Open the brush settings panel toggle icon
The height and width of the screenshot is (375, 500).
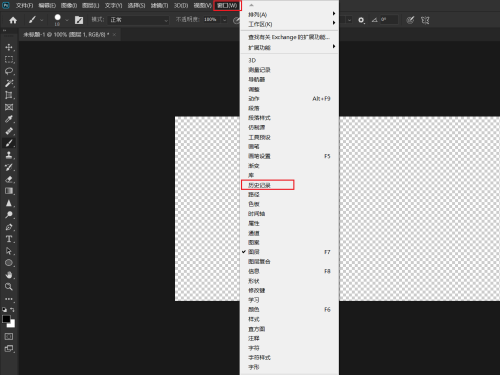(79, 20)
